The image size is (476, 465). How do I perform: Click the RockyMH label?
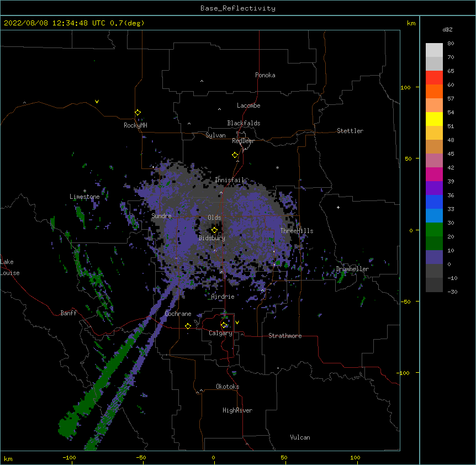[135, 125]
